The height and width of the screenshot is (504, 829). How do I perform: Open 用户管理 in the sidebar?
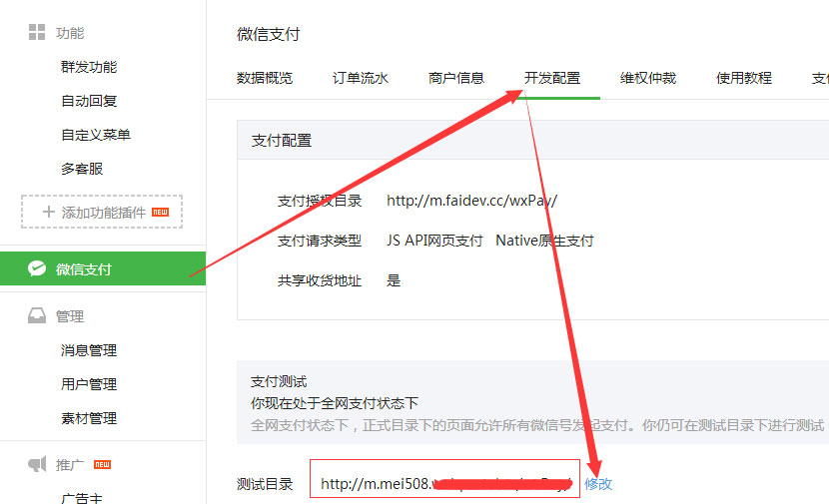[x=89, y=384]
